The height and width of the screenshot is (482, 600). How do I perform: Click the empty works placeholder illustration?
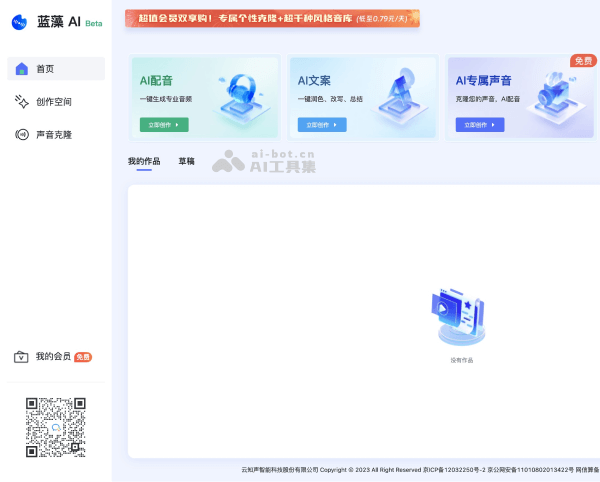coord(460,318)
